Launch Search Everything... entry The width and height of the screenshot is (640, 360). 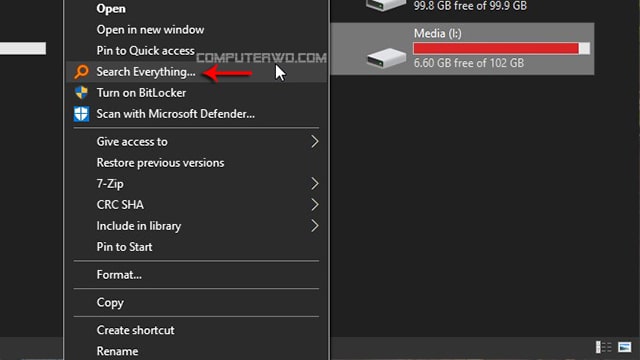pyautogui.click(x=196, y=72)
